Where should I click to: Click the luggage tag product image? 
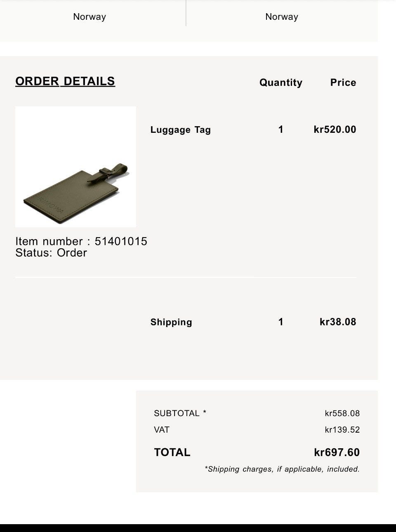point(75,167)
